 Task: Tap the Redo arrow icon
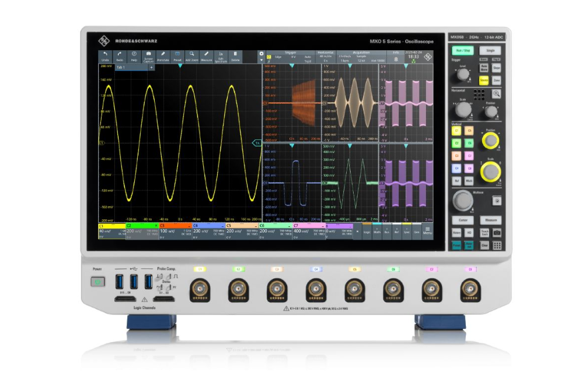pos(120,57)
